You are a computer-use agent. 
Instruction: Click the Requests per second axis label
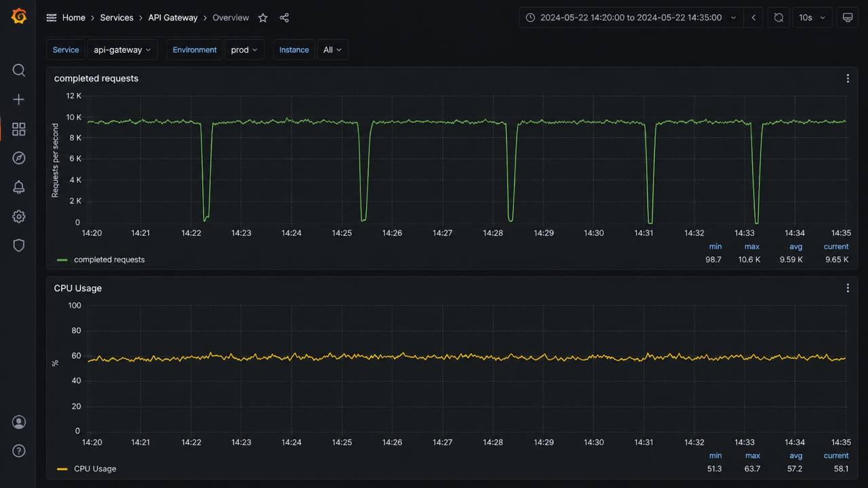(x=56, y=160)
